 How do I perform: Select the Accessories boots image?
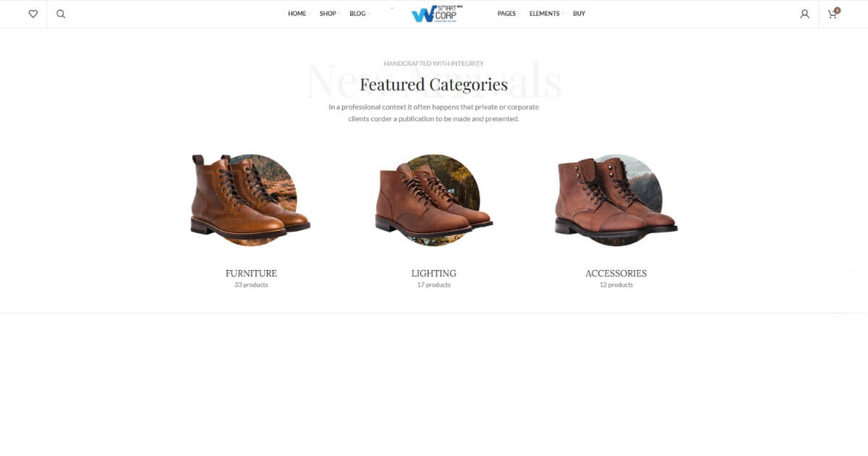[616, 198]
